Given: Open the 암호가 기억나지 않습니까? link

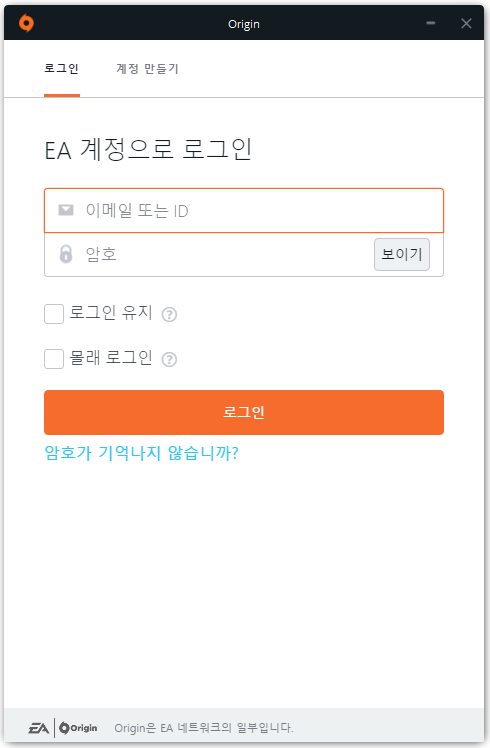Looking at the screenshot, I should 141,452.
